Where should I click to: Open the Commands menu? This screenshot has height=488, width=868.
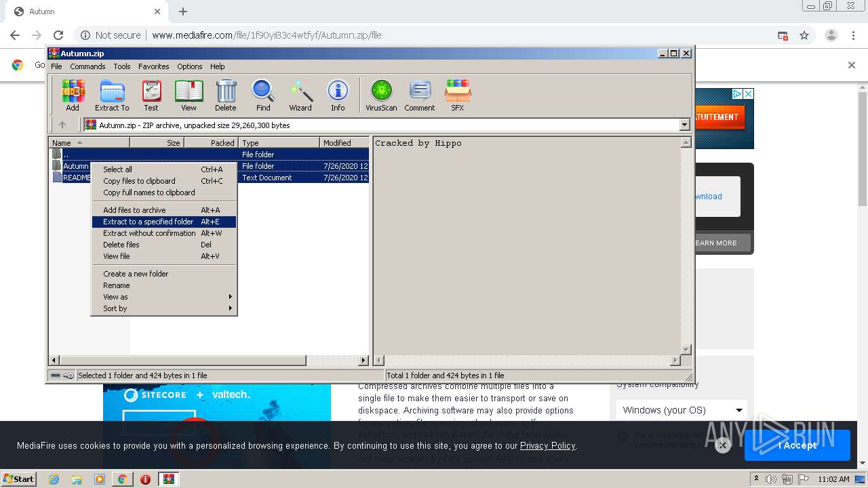(x=87, y=66)
